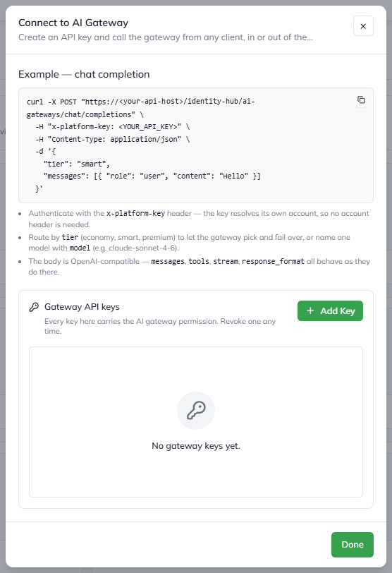392x573 pixels.
Task: Click the 'The body is OpenAI-compatible' bullet
Action: (200, 267)
